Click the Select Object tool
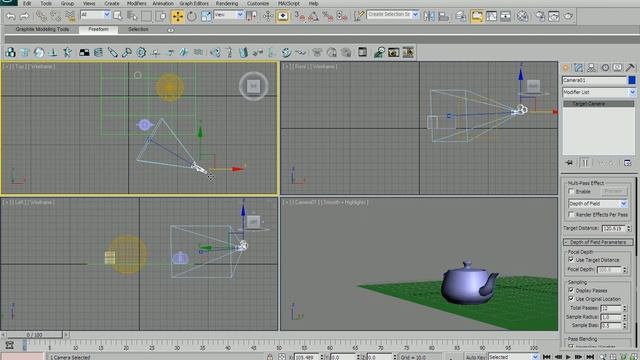 pos(118,16)
